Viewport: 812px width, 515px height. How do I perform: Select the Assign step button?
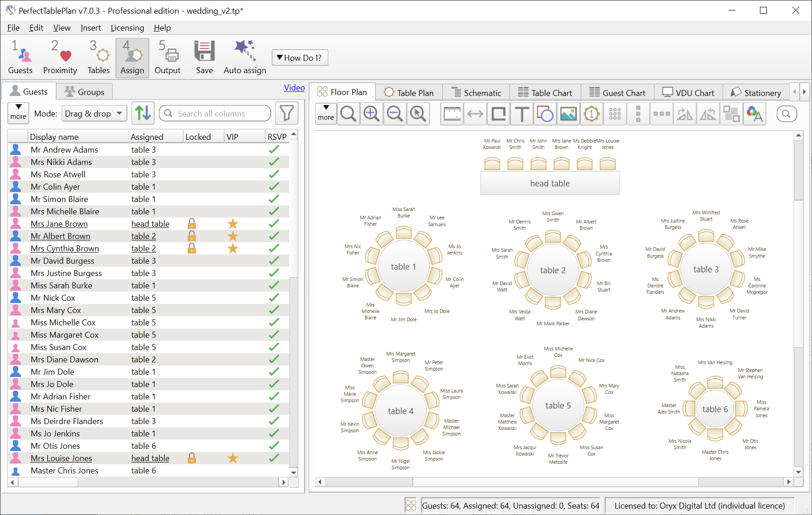tap(132, 58)
